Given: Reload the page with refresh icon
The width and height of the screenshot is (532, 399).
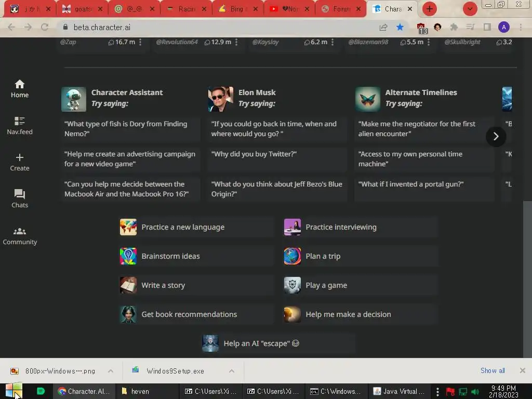Looking at the screenshot, I should (x=45, y=27).
